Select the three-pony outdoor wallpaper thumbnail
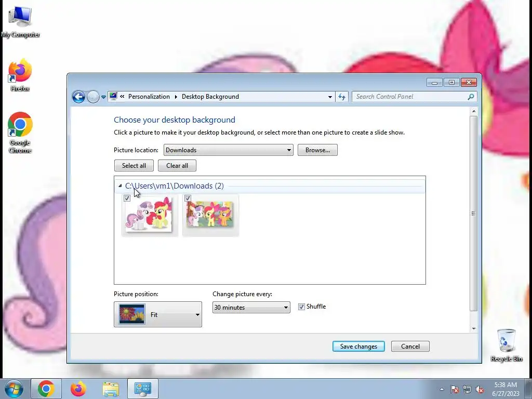This screenshot has height=399, width=532. tap(210, 215)
